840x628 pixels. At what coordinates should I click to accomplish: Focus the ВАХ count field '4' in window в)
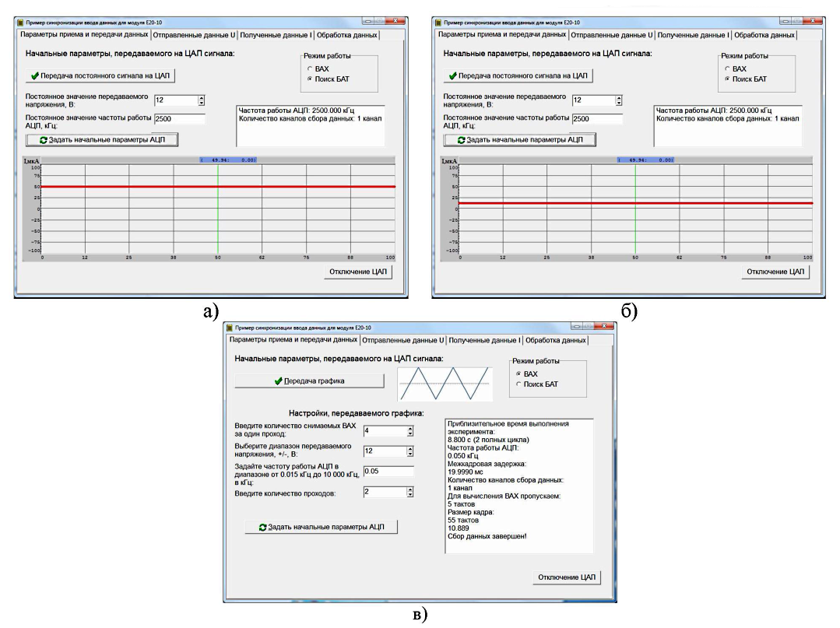point(385,431)
